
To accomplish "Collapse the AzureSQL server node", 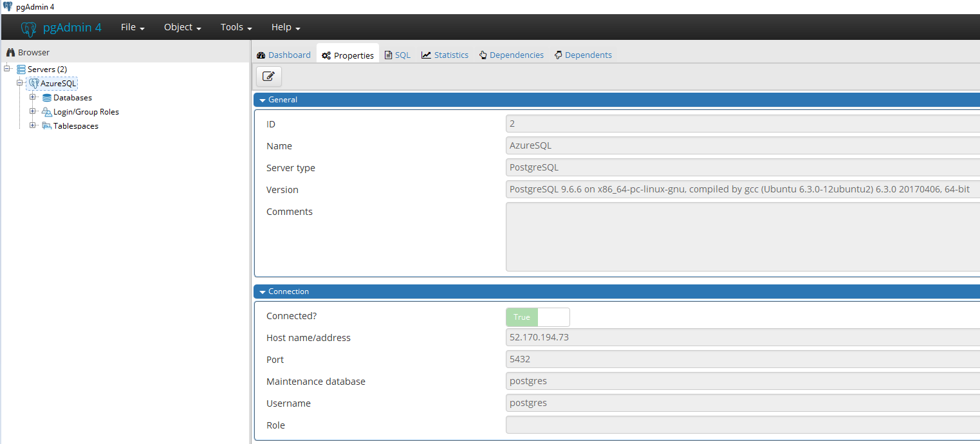I will (20, 83).
